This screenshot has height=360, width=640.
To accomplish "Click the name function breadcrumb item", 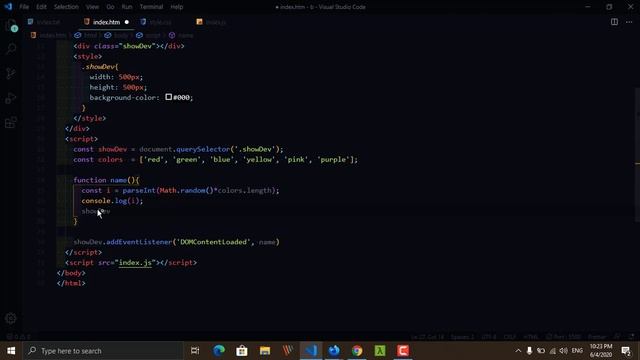I will pos(181,36).
